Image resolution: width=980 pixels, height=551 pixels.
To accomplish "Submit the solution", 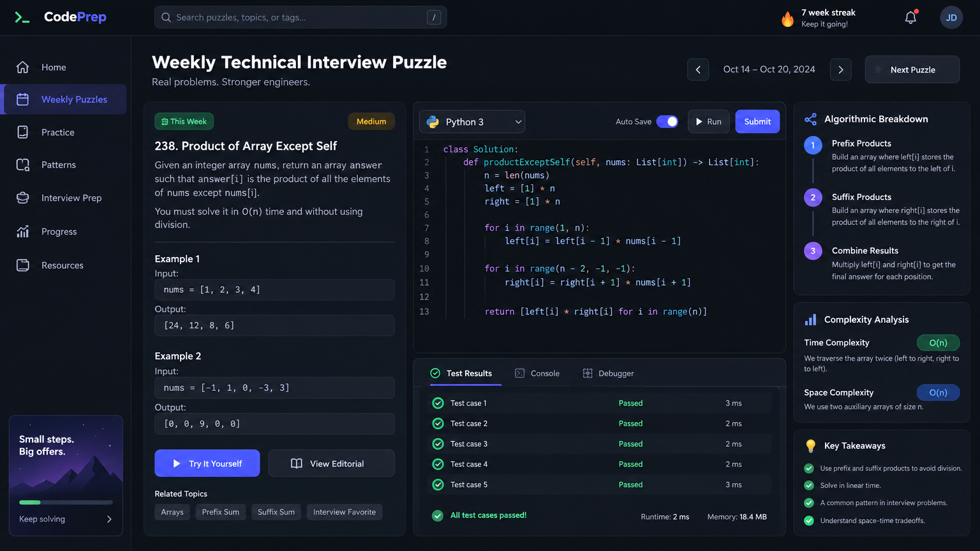I will coord(757,122).
